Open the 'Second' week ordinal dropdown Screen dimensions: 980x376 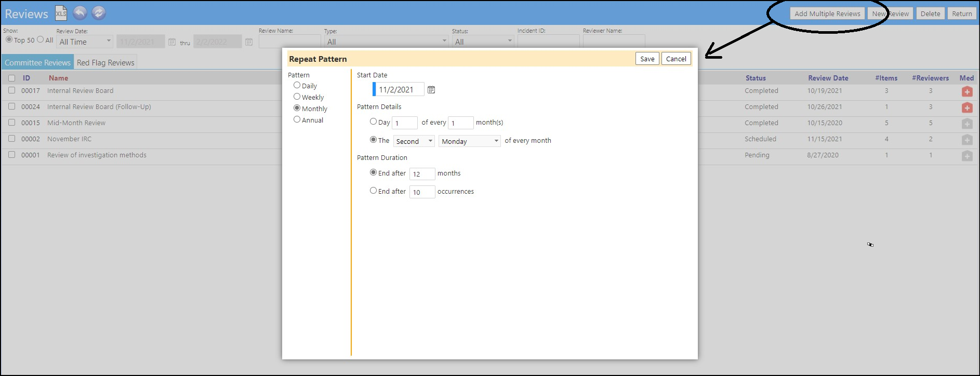(414, 141)
